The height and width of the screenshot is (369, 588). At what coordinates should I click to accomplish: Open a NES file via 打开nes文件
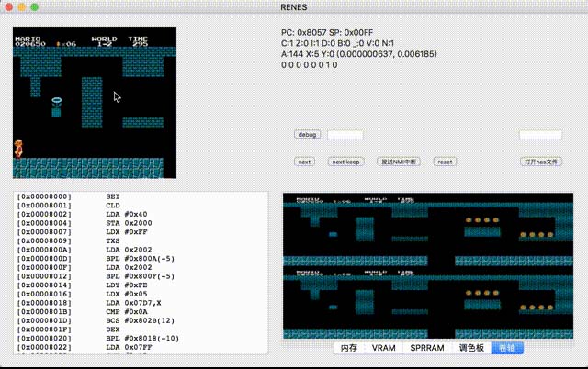[540, 162]
